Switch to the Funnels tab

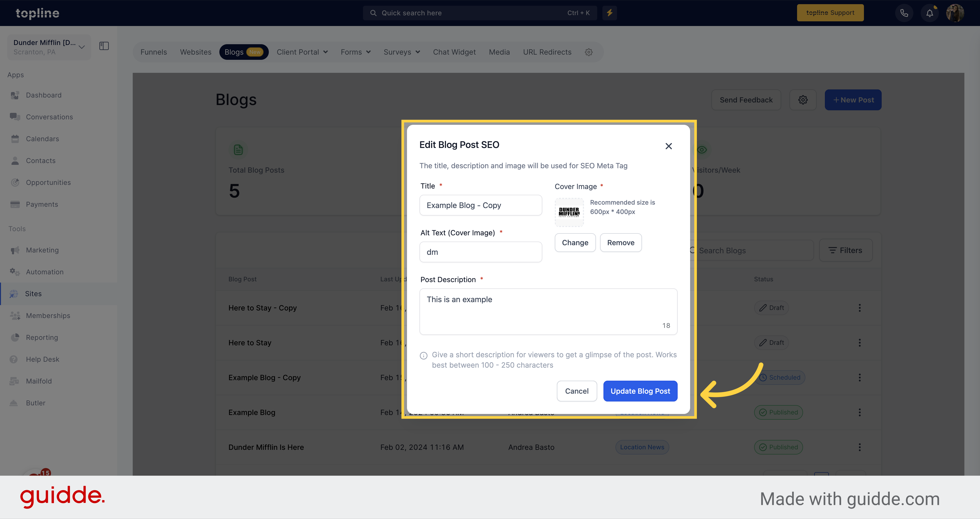pyautogui.click(x=154, y=52)
